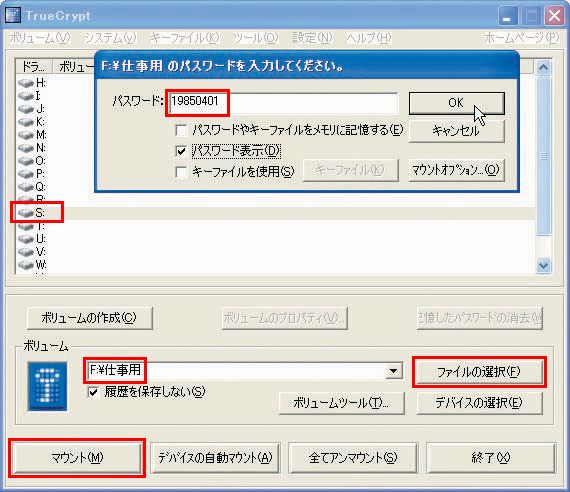Image resolution: width=570 pixels, height=492 pixels.
Task: Toggle the 履歴を保存しない checkbox
Action: pos(93,392)
